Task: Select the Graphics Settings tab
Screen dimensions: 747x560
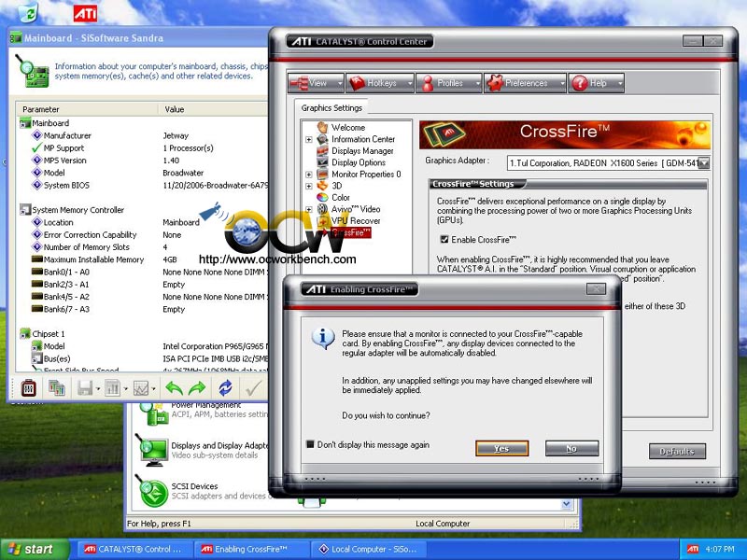Action: pyautogui.click(x=331, y=108)
